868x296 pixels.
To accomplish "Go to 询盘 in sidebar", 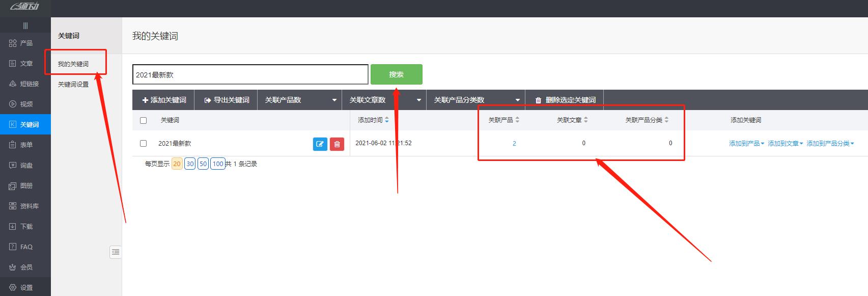I will 25,165.
